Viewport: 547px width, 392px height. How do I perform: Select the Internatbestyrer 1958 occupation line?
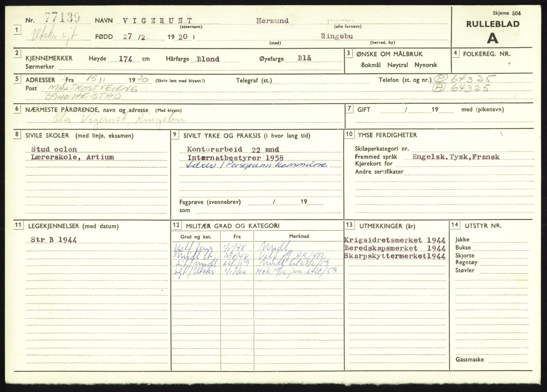click(x=235, y=158)
